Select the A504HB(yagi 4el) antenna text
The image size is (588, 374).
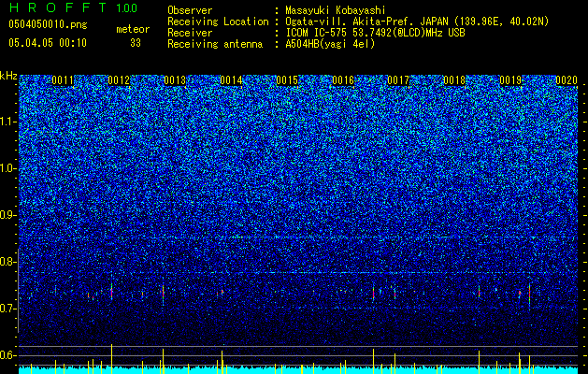point(330,44)
